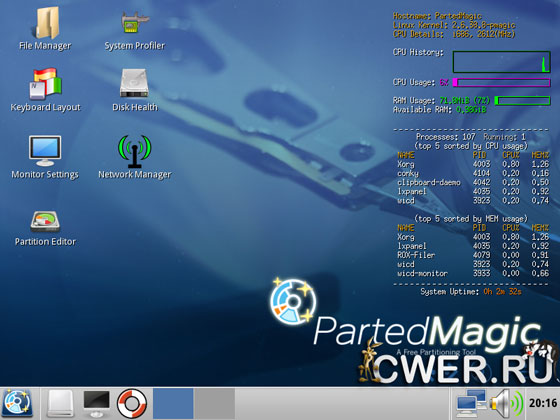560x420 pixels.
Task: Click the Available RAM value
Action: [471, 110]
